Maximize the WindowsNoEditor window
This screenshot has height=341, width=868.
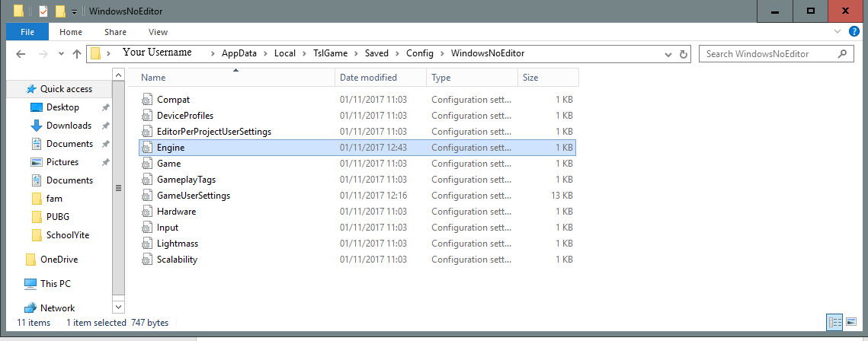pyautogui.click(x=810, y=11)
